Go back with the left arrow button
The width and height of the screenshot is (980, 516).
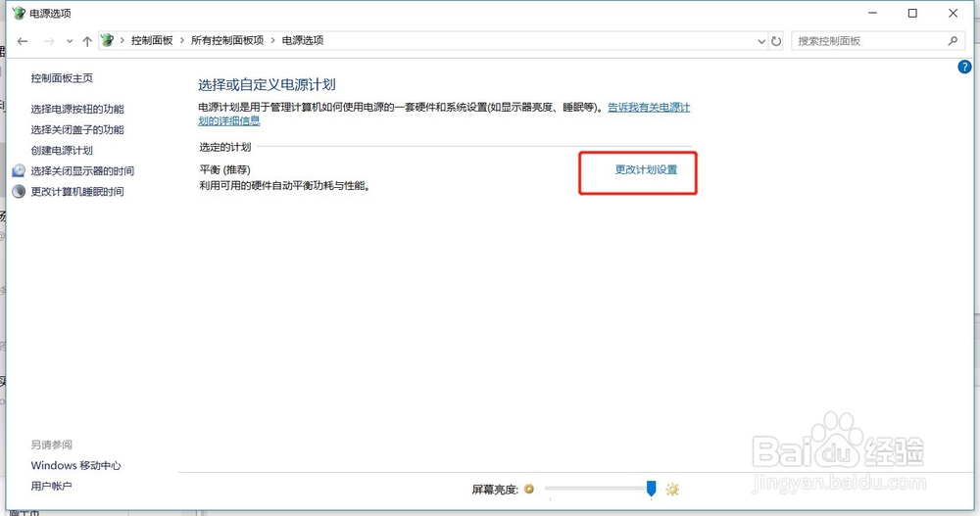(23, 41)
